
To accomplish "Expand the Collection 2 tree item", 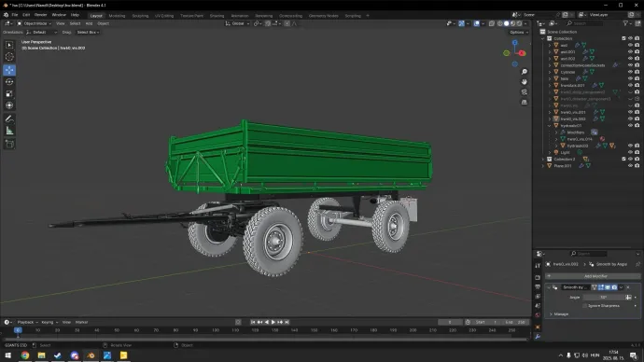I will [x=543, y=159].
